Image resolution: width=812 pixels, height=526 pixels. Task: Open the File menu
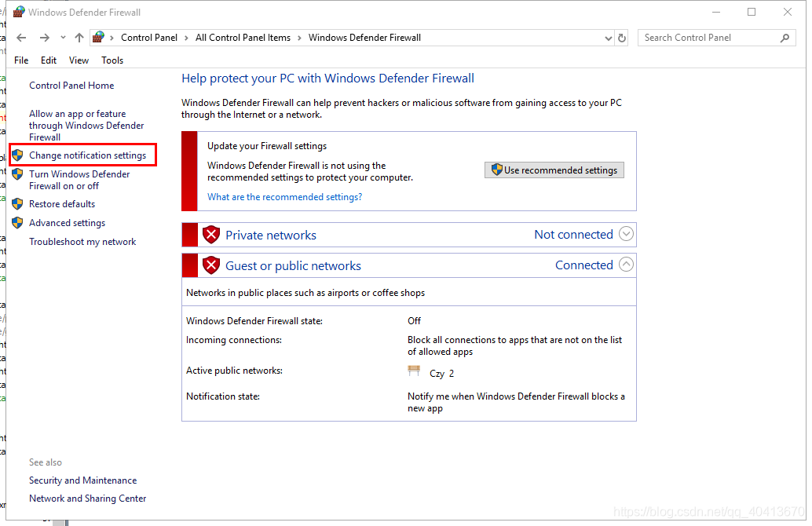tap(21, 60)
